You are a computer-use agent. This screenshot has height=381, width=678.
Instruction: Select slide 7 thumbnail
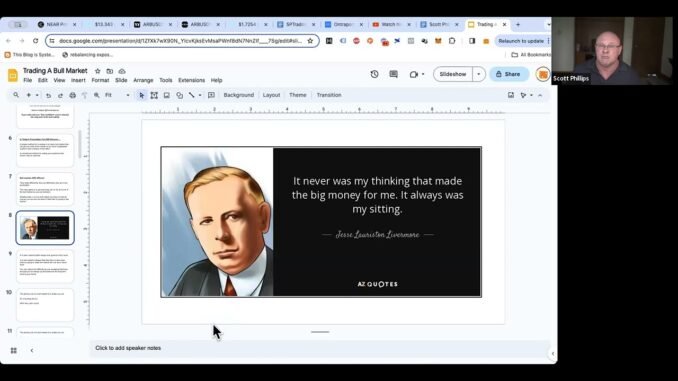click(x=45, y=189)
